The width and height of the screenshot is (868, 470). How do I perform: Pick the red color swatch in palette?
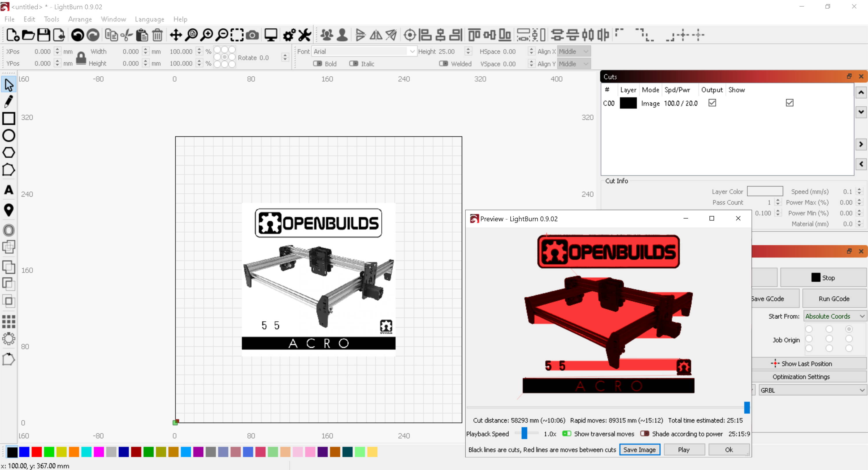pyautogui.click(x=36, y=452)
